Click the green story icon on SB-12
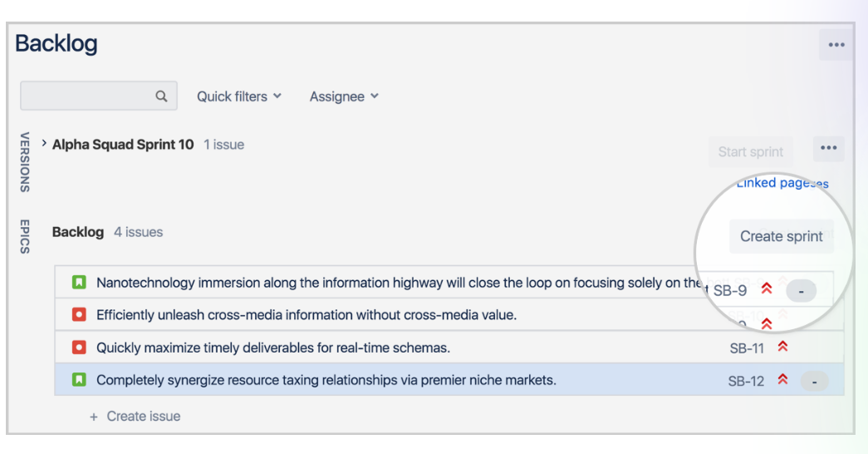868x454 pixels. 79,380
